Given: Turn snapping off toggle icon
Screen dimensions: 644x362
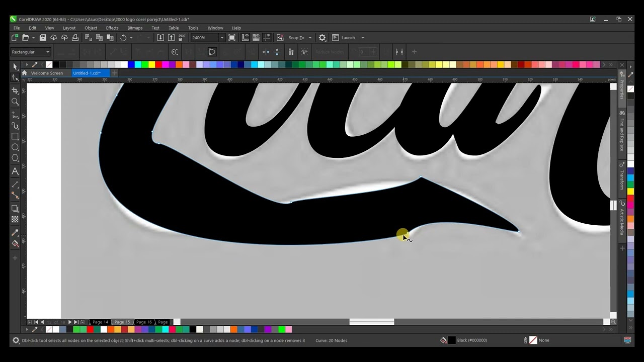Looking at the screenshot, I should pyautogui.click(x=280, y=38).
